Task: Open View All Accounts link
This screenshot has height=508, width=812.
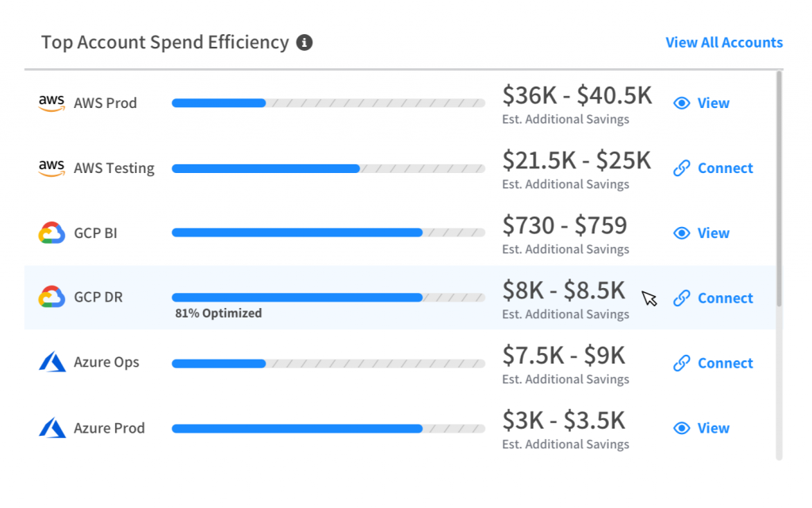Action: (x=724, y=43)
